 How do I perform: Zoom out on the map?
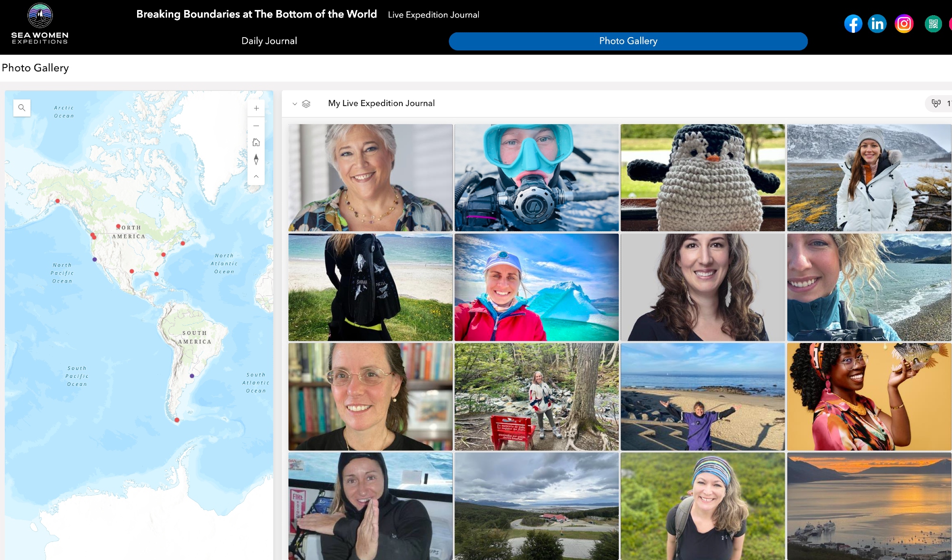[256, 126]
